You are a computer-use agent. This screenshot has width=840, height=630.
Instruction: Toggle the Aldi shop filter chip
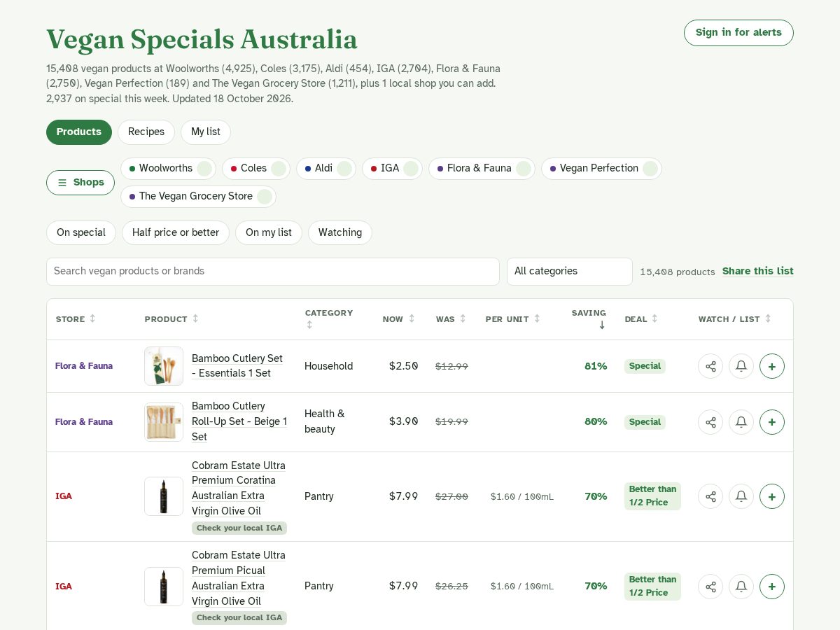[326, 169]
